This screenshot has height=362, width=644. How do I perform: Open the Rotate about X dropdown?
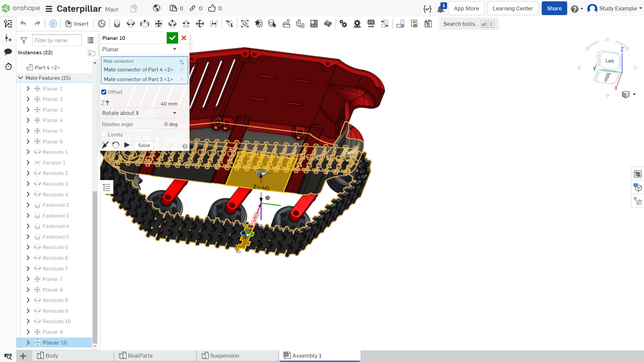(x=140, y=113)
